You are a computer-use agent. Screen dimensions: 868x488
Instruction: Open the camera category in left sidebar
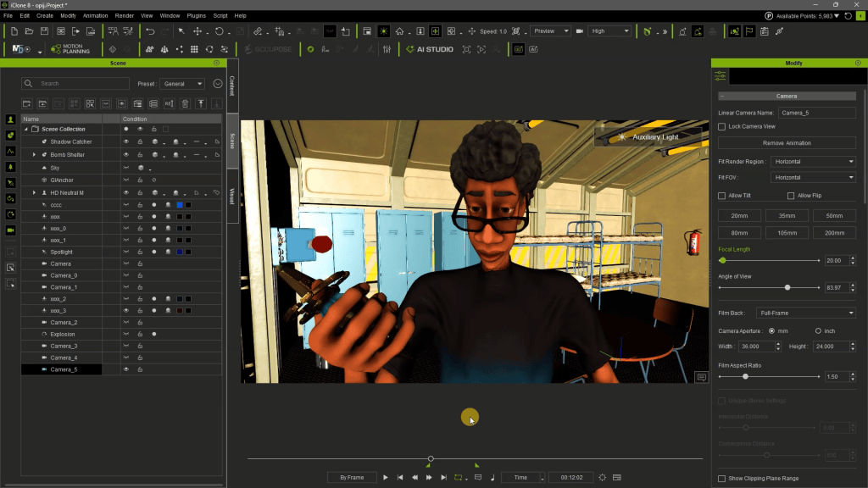pos(10,230)
